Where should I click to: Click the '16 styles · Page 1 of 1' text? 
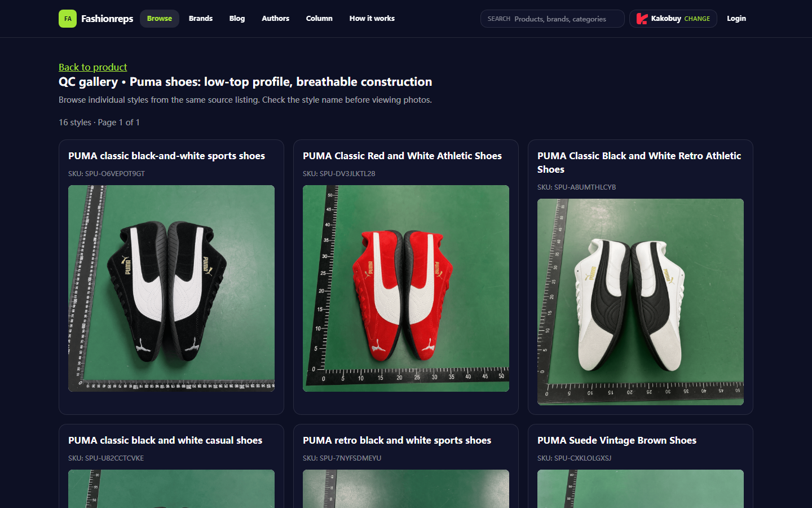coord(99,122)
